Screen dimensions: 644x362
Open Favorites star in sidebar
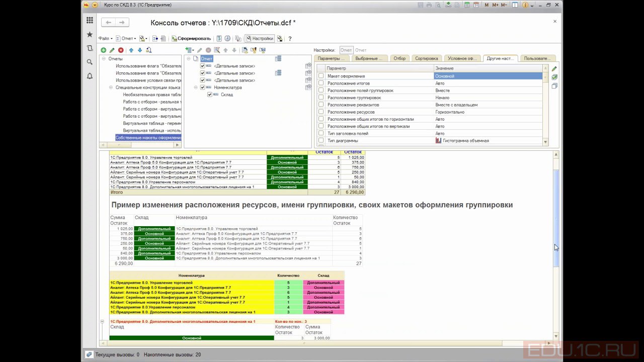(90, 34)
